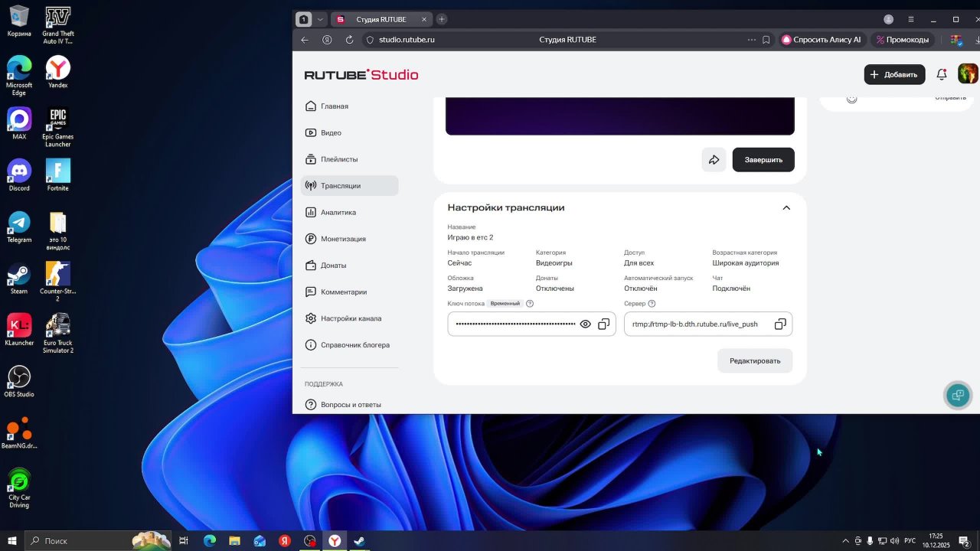Click the taskbar Поиск search box
The height and width of the screenshot is (551, 980).
point(98,541)
